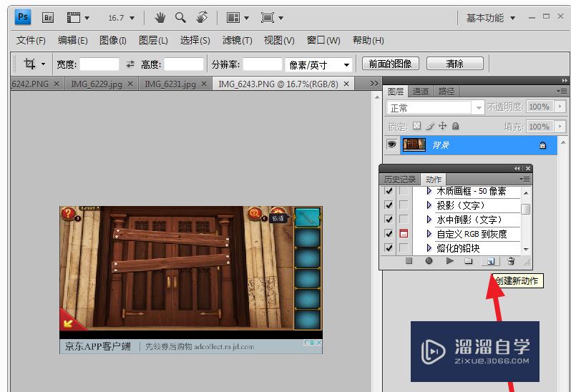Click the 前面的图像 button
This screenshot has height=392, width=571.
391,64
